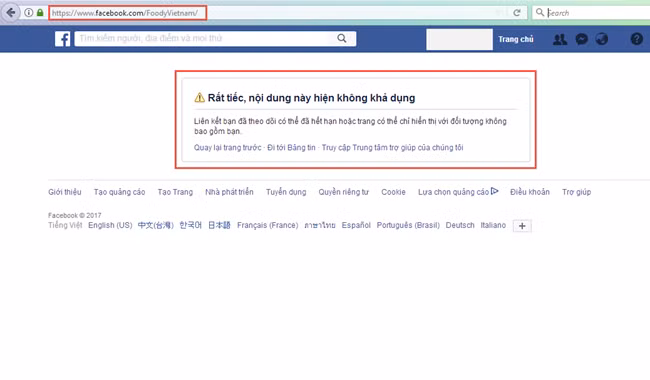650x380 pixels.
Task: Switch language to Français (France)
Action: point(267,225)
